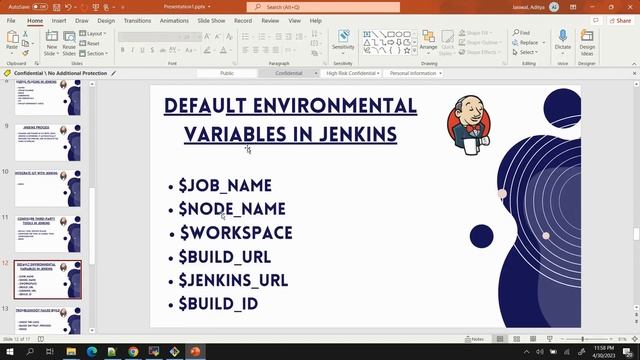Open the Select dropdown
The width and height of the screenshot is (640, 360).
click(x=525, y=52)
